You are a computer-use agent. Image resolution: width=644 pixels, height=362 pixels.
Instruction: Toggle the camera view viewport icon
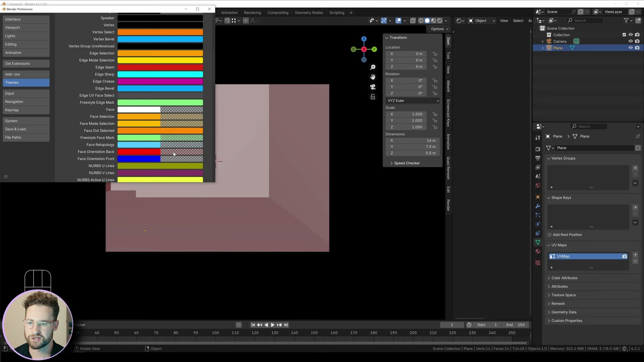coord(373,87)
